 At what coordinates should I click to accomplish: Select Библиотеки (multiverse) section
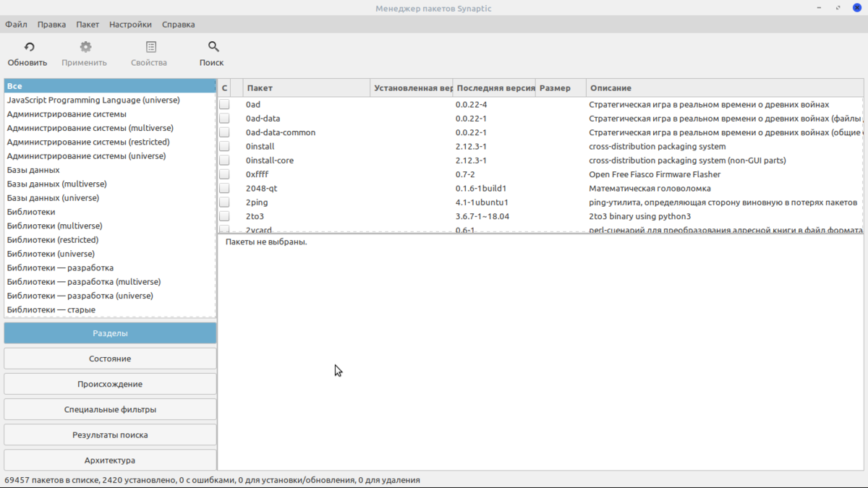(110, 226)
